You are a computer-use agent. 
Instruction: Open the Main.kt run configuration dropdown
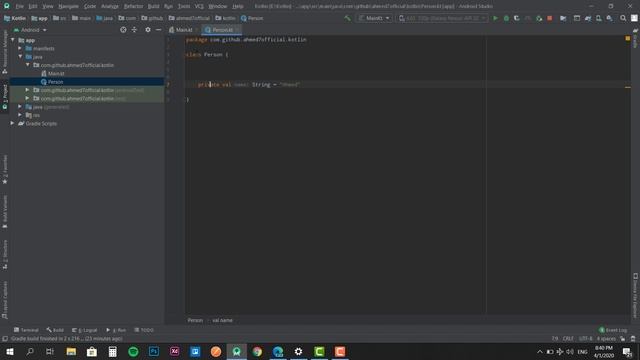374,18
